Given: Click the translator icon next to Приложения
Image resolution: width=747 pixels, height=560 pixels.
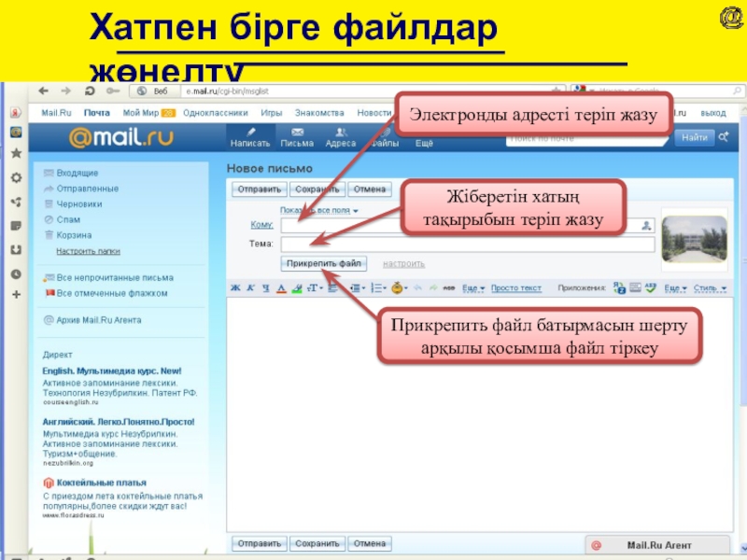Looking at the screenshot, I should pos(619,288).
